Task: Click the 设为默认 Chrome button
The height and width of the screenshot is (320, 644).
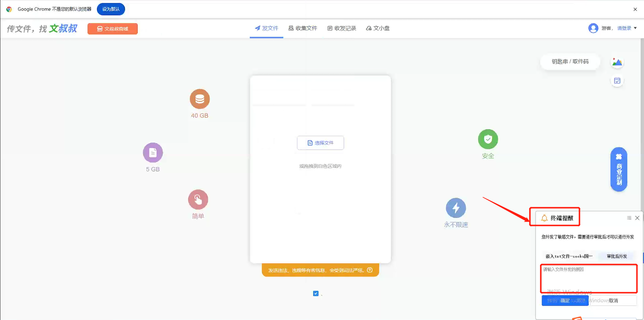Action: pos(111,9)
